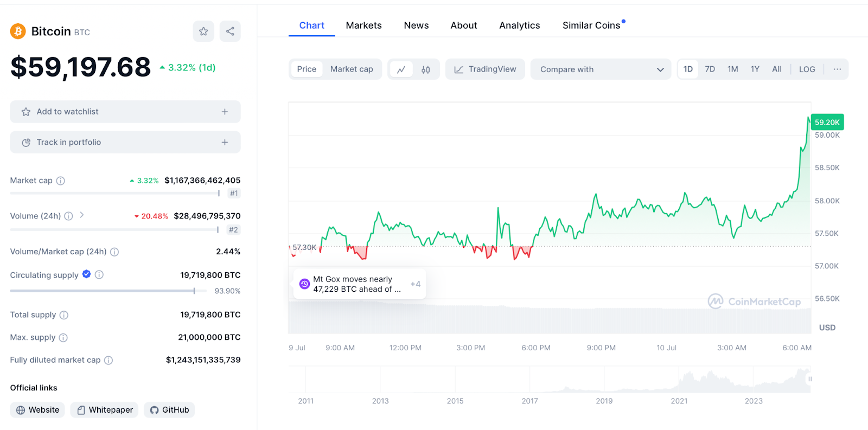
Task: Select the 1Y time range
Action: (755, 69)
